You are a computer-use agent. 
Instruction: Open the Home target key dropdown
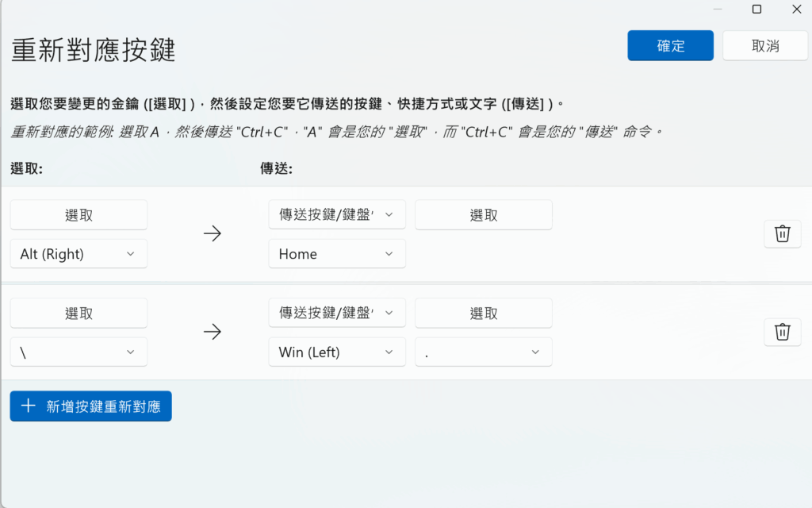click(x=337, y=254)
